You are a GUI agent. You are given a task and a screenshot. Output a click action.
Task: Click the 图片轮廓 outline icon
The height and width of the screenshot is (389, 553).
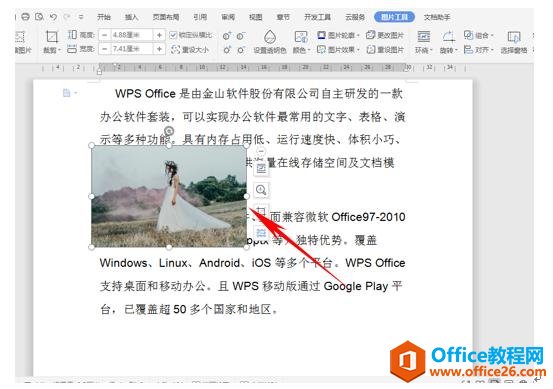321,35
